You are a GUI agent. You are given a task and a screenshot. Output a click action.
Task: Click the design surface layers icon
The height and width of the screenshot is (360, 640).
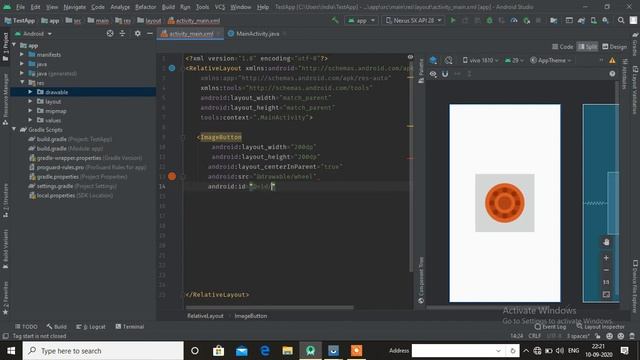(433, 60)
